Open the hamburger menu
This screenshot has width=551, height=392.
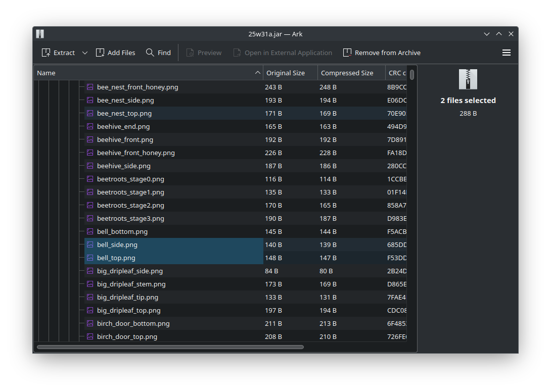[506, 53]
